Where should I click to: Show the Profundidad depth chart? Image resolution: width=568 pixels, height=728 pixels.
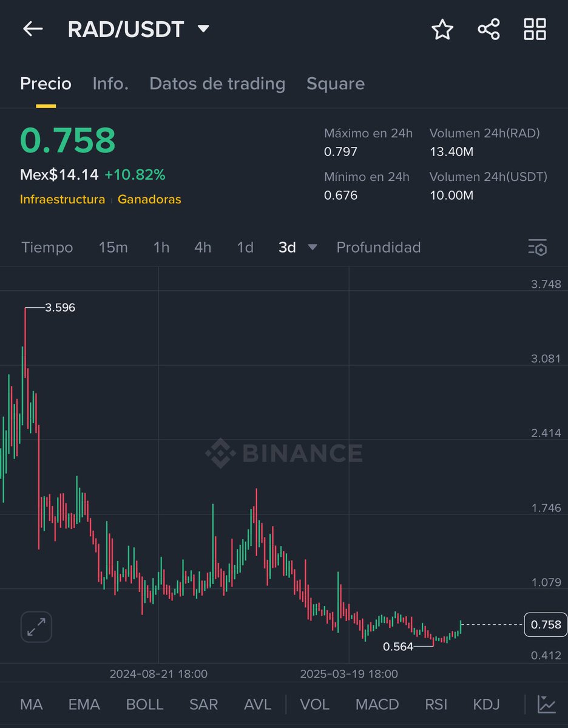[378, 248]
